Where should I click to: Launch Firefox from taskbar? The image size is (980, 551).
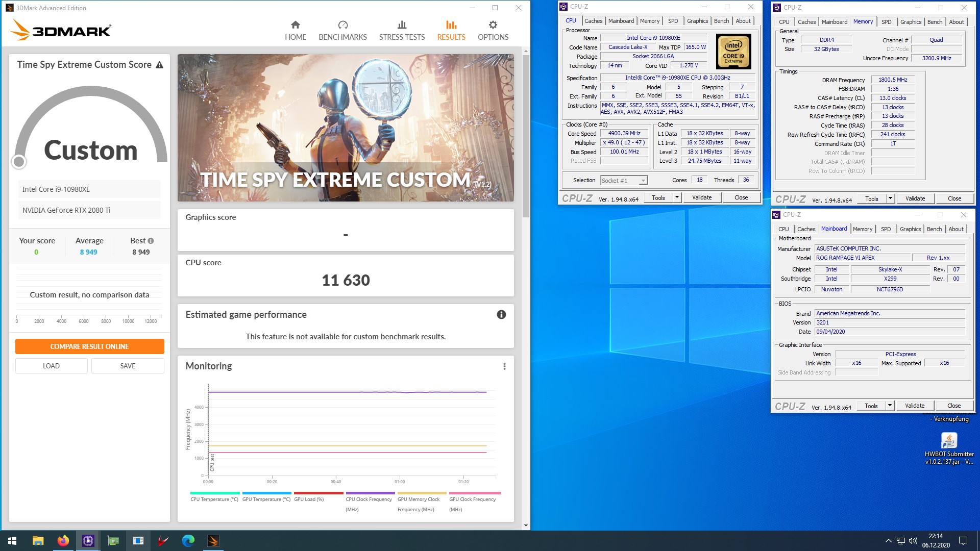(x=63, y=541)
